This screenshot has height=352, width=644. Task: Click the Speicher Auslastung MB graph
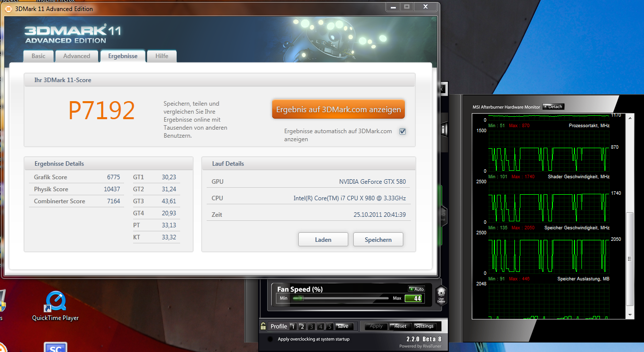point(549,300)
